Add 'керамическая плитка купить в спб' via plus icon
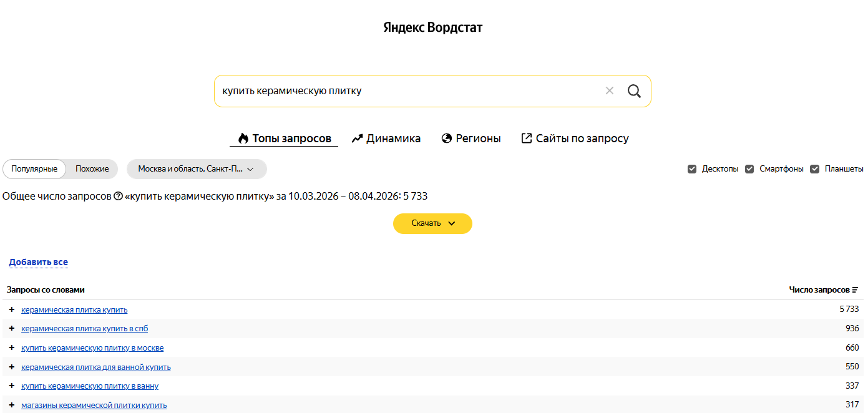868x413 pixels. (11, 328)
